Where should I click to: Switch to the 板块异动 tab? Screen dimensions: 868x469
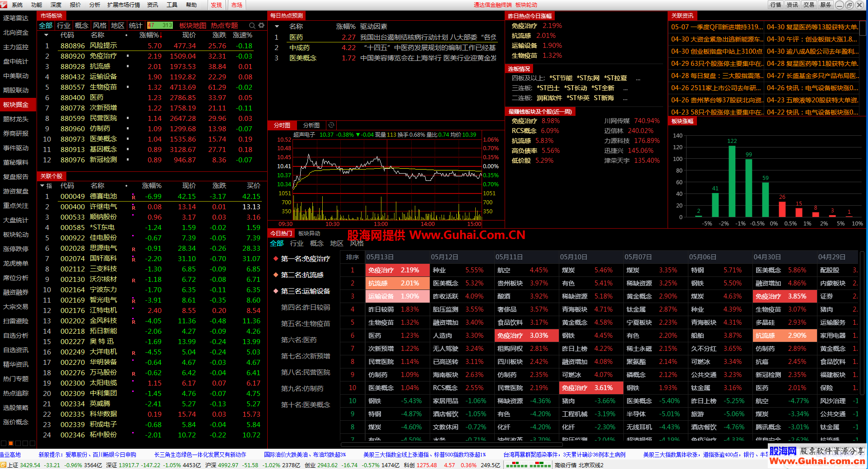pyautogui.click(x=309, y=233)
